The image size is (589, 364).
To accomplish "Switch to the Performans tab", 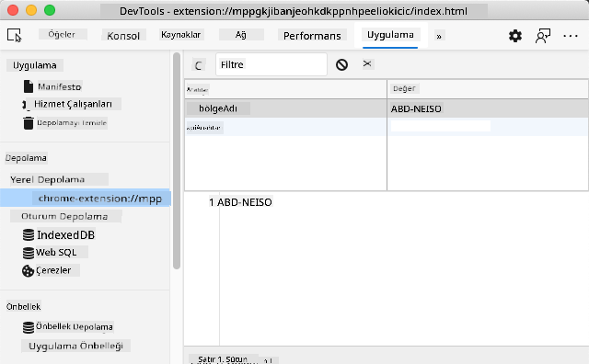I will point(312,36).
